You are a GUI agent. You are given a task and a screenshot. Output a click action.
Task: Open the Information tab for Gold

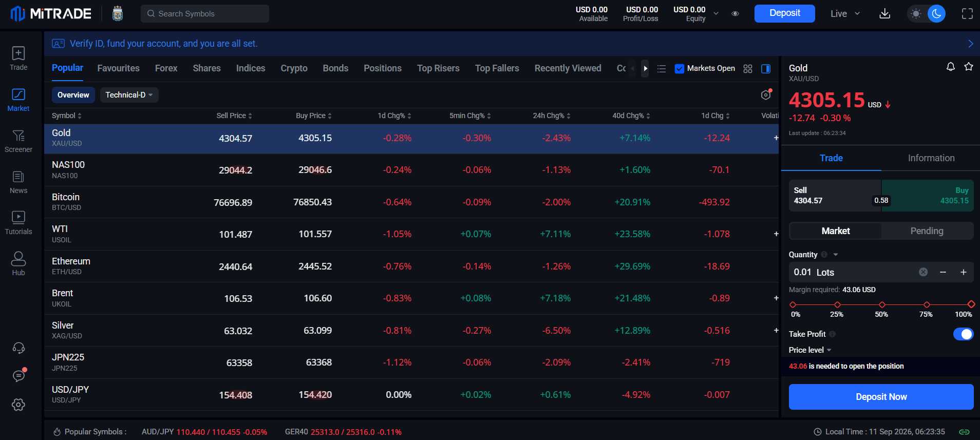click(x=931, y=158)
